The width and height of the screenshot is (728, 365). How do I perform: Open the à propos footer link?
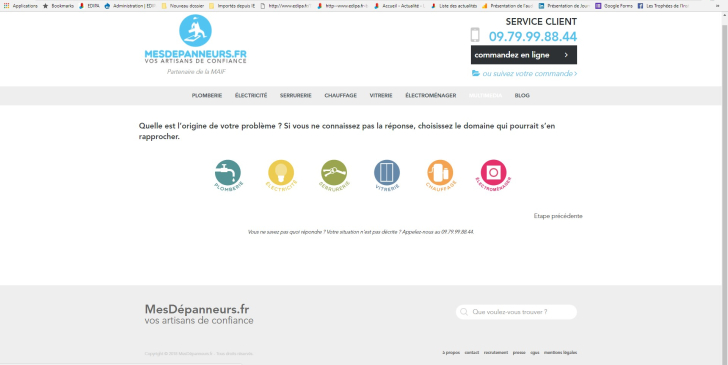click(x=451, y=352)
